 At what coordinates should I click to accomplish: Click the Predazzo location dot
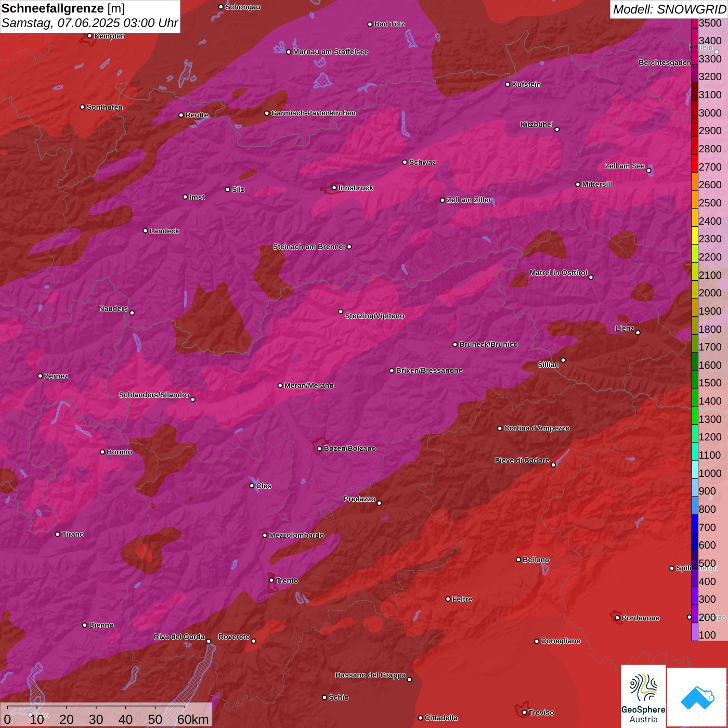(379, 503)
